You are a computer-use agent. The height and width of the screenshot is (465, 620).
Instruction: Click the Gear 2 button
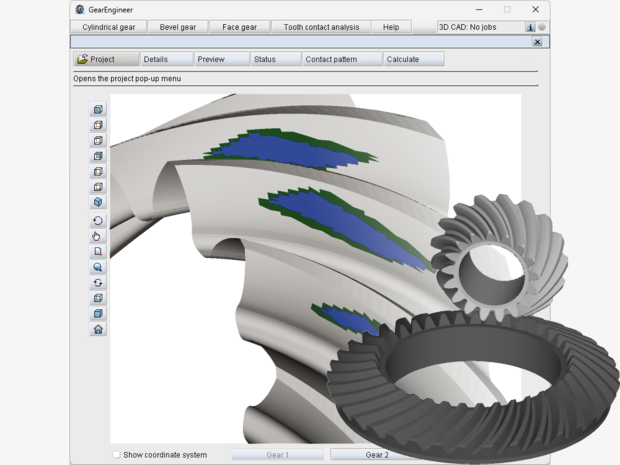(x=377, y=455)
